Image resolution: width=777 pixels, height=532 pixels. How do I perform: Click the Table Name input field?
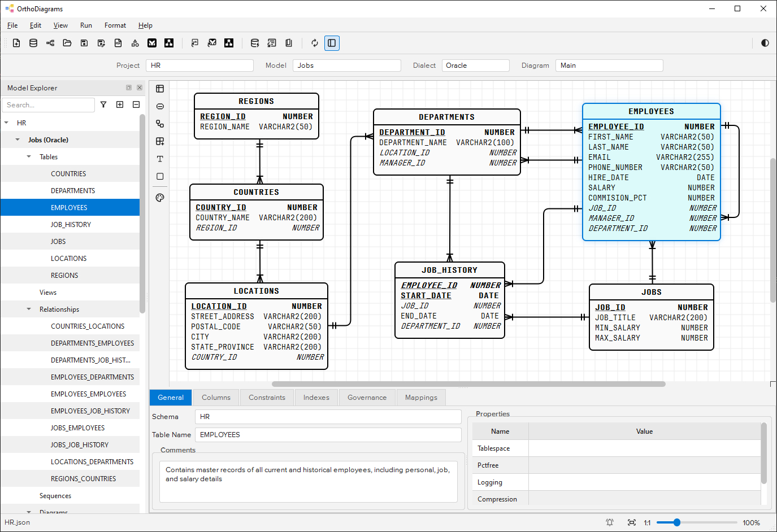[328, 435]
